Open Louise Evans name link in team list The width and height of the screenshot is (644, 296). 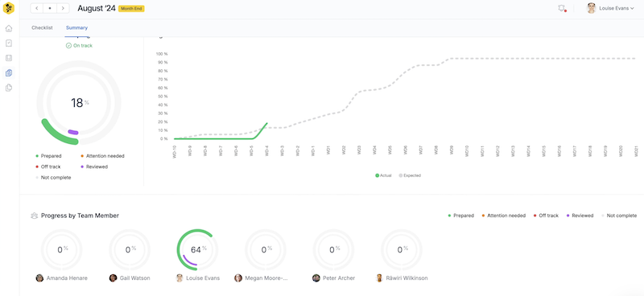coord(203,278)
